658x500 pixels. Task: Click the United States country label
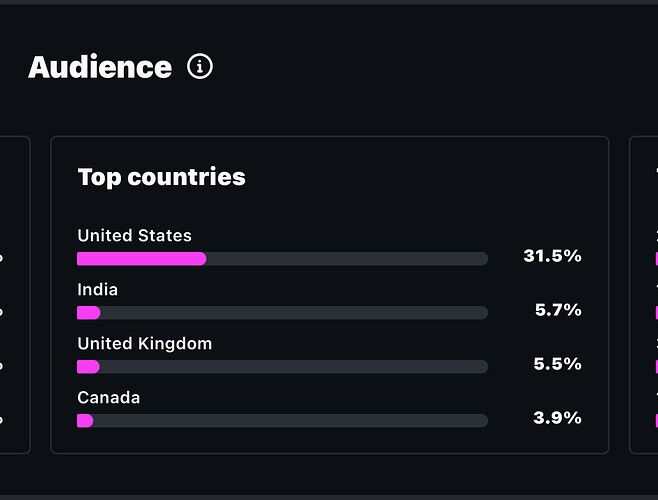(134, 236)
